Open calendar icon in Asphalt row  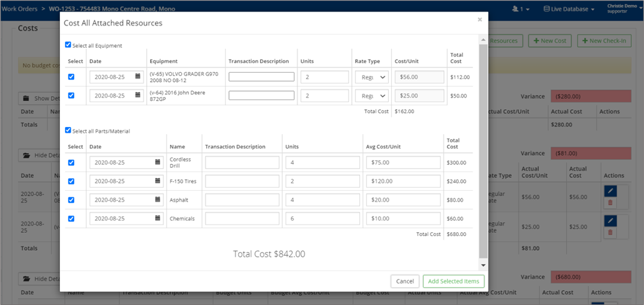coord(158,200)
